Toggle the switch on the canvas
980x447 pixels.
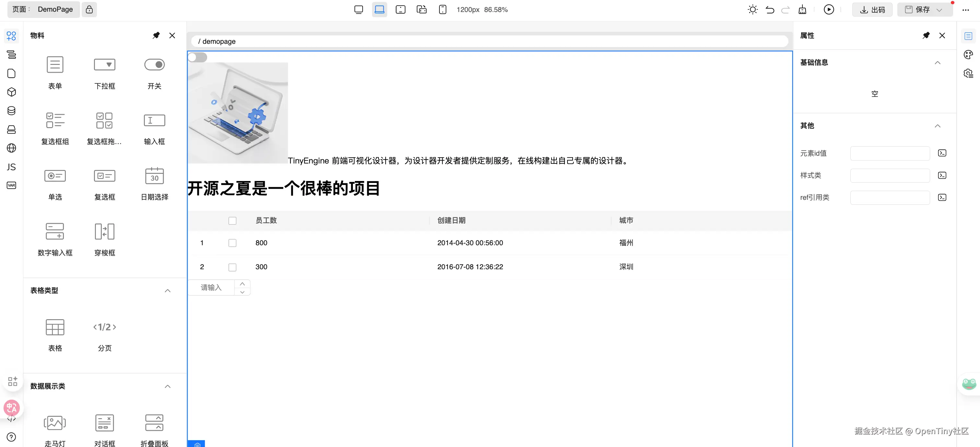click(197, 57)
